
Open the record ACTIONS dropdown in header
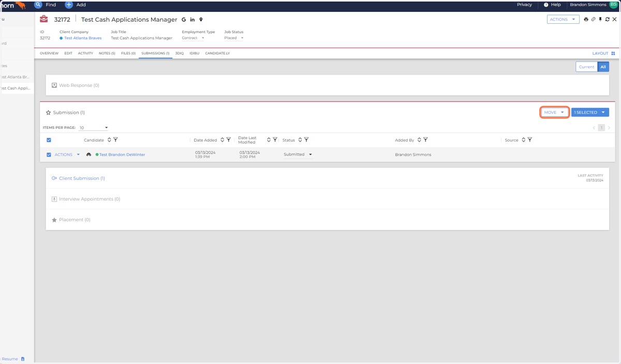[x=563, y=19]
